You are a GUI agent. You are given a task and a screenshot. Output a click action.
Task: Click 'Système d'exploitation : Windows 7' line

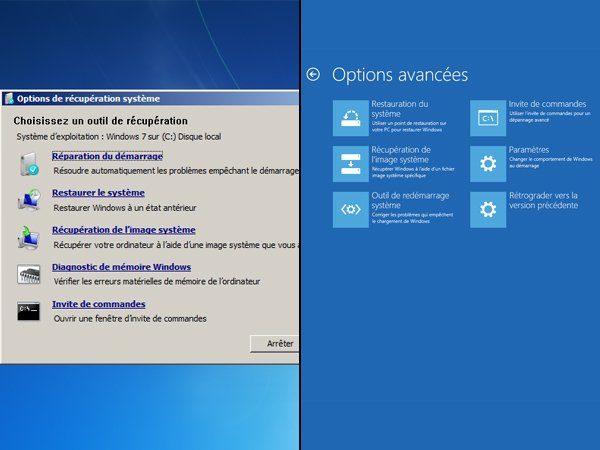point(119,137)
